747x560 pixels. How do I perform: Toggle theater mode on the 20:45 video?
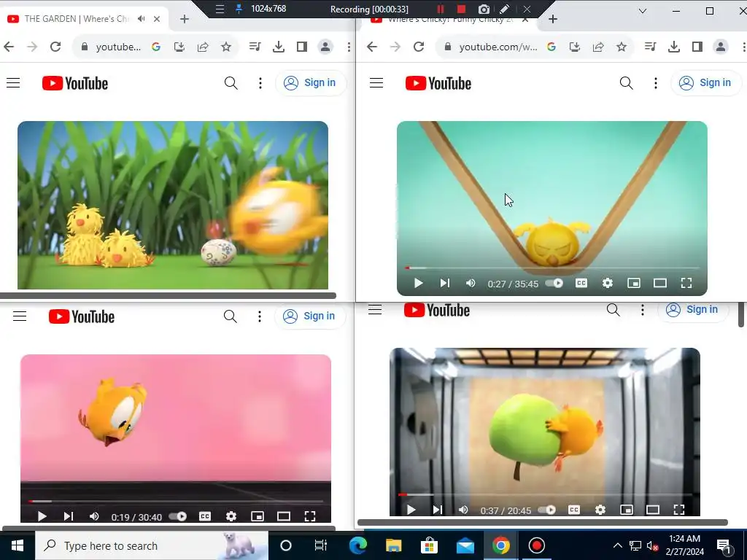point(653,510)
